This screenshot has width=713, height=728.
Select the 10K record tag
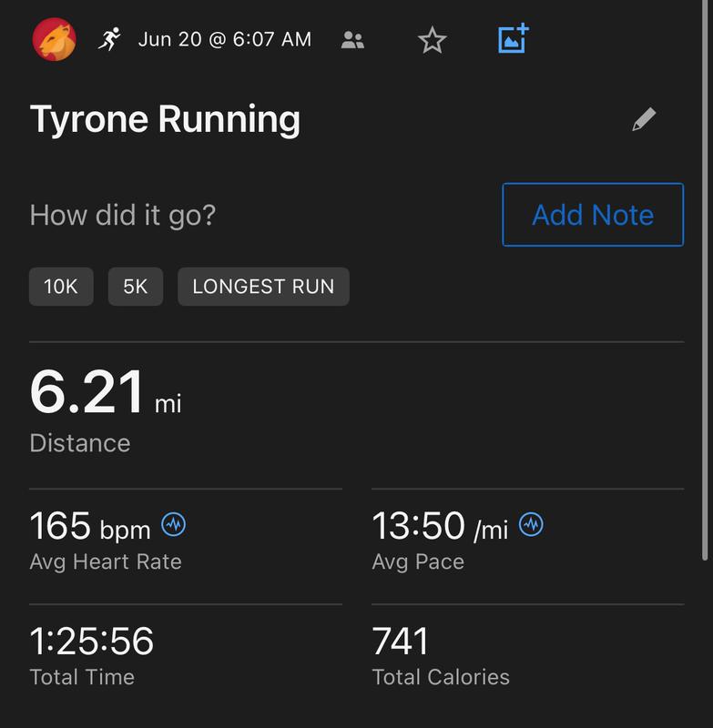pyautogui.click(x=61, y=287)
